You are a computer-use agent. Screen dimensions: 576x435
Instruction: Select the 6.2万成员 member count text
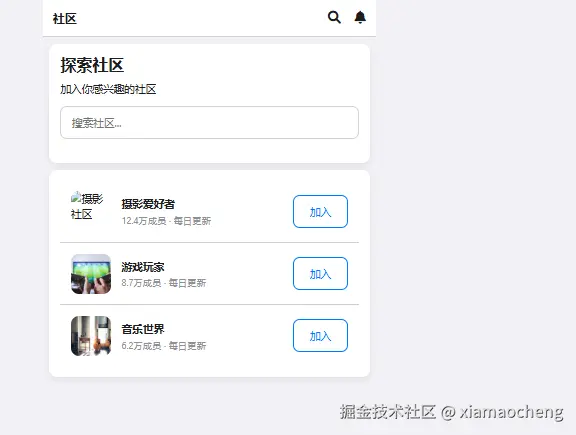click(x=141, y=346)
